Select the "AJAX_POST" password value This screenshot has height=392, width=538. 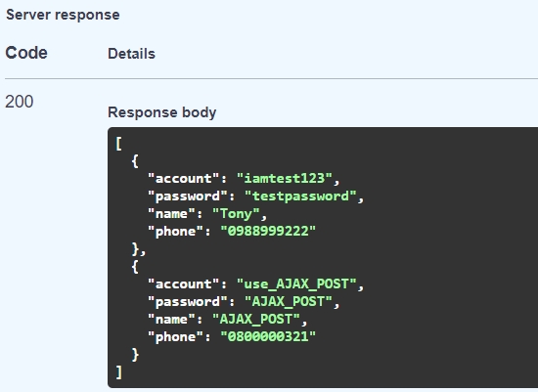(289, 302)
